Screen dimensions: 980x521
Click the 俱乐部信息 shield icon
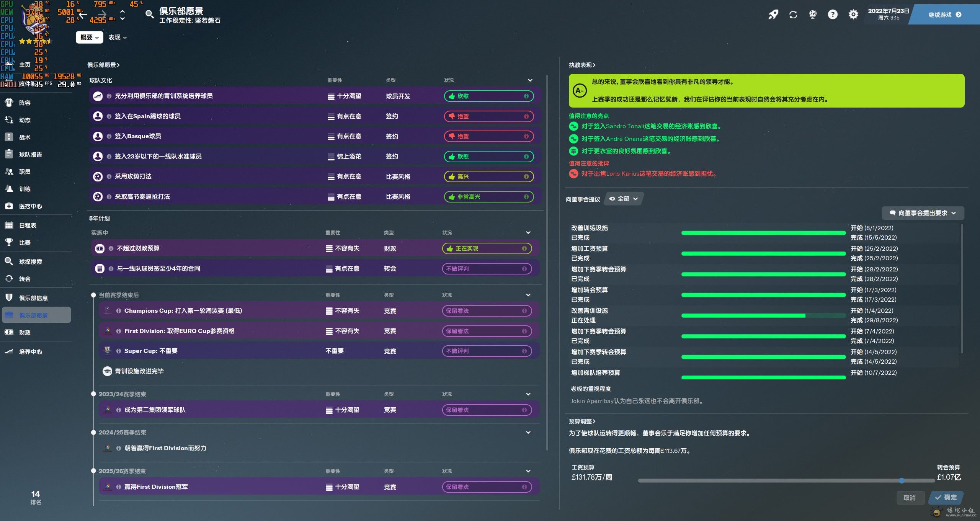(9, 298)
